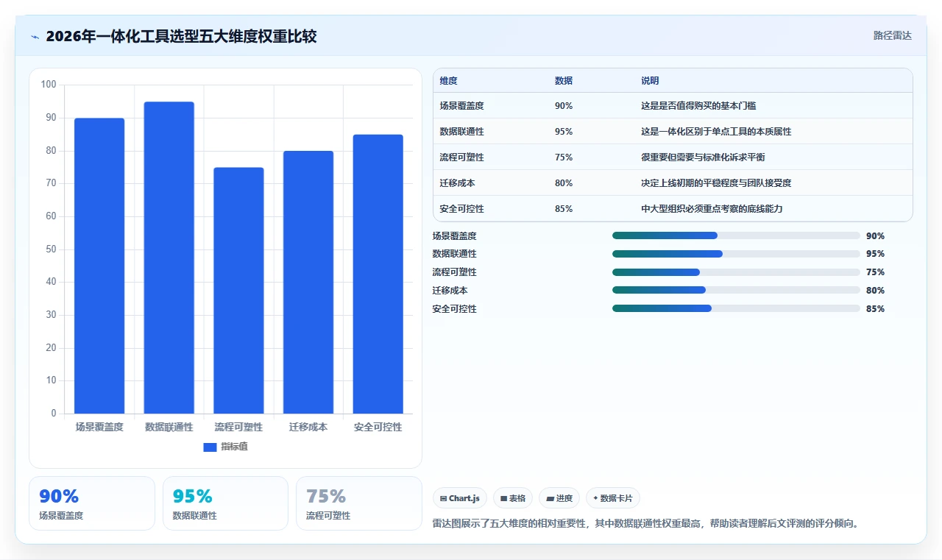Click the 数据联通性 x-axis label
This screenshot has width=942, height=560.
point(169,427)
